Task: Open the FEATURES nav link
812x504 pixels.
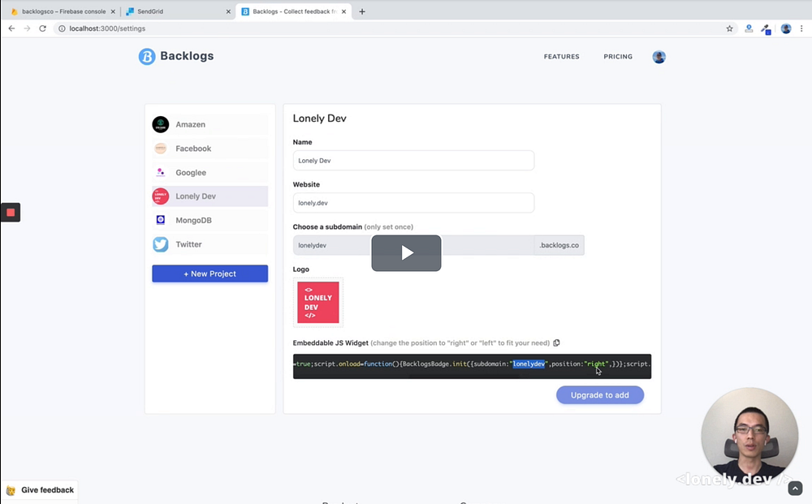Action: pos(561,56)
